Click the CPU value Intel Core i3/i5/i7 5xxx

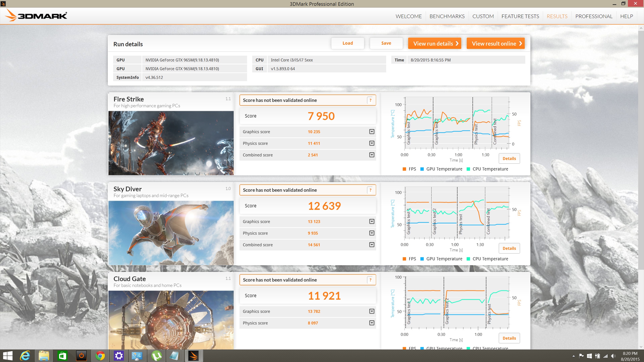(x=292, y=60)
